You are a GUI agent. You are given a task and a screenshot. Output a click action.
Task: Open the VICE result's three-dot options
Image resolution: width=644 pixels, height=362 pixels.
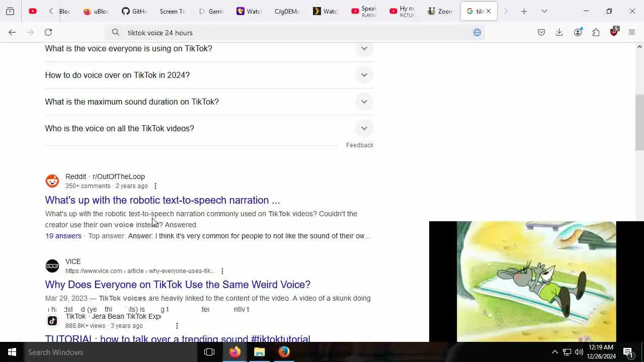[x=222, y=271]
